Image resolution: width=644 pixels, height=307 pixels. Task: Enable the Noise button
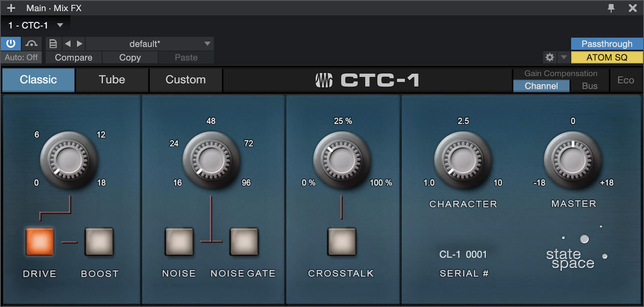[179, 242]
